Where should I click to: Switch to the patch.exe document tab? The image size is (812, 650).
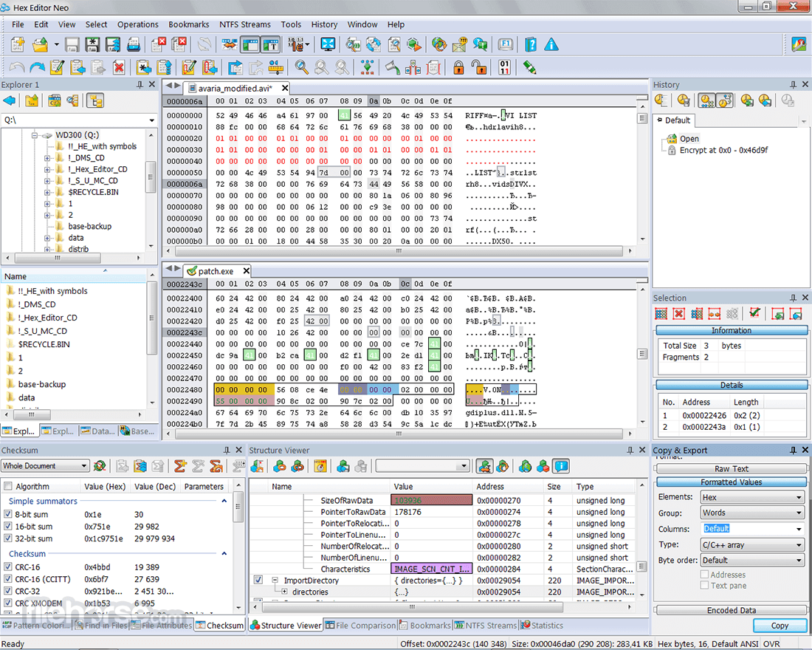click(216, 271)
